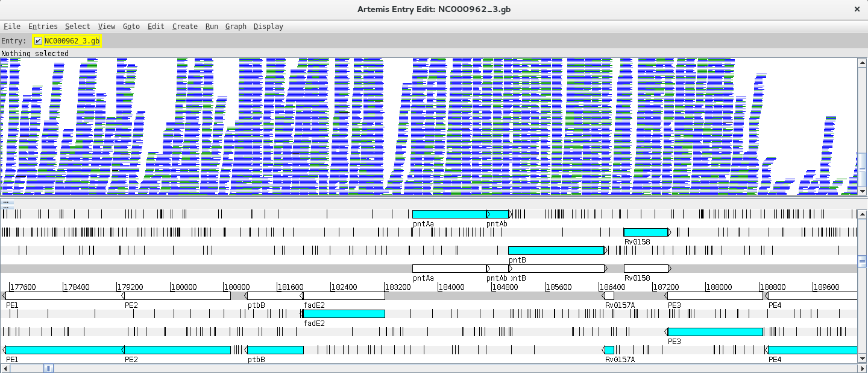Viewport: 868px width, 373px height.
Task: Click the feature view vertical scrollbar thumb
Action: 863,262
